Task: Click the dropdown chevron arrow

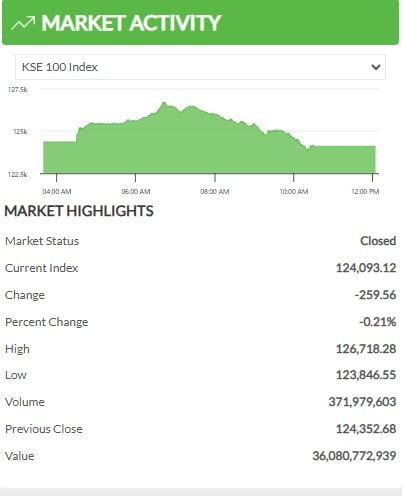Action: tap(376, 67)
